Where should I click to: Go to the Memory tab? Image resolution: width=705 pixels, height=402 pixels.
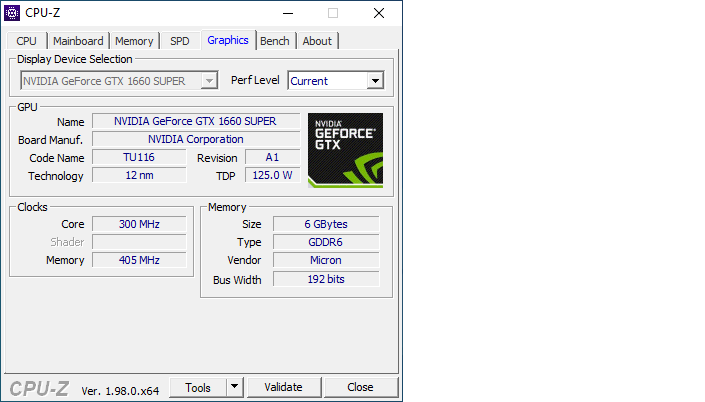click(134, 41)
